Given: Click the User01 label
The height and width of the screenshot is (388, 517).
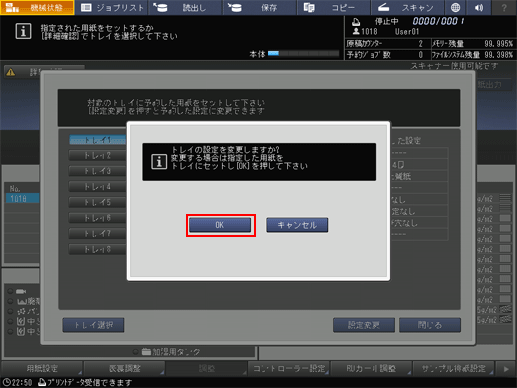Looking at the screenshot, I should point(407,32).
